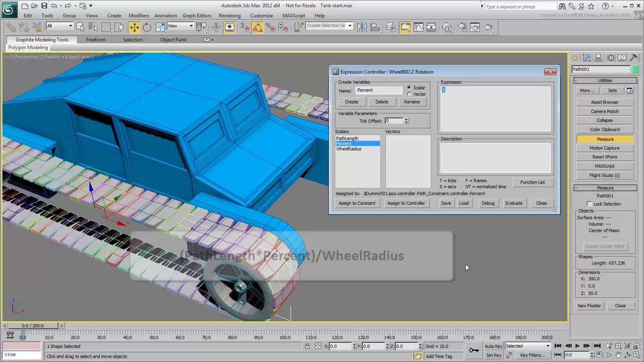Open the View reference coordinate dropdown
Screen dimensions: 644x362
point(180,26)
